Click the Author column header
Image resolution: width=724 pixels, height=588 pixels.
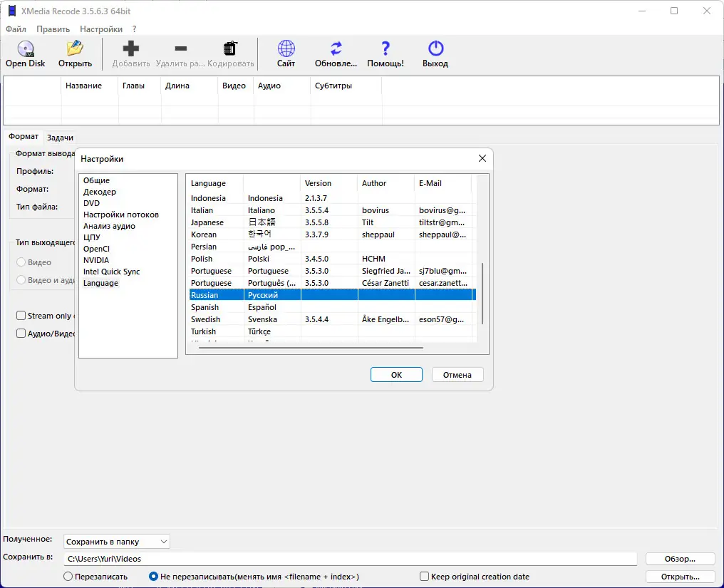pyautogui.click(x=386, y=183)
